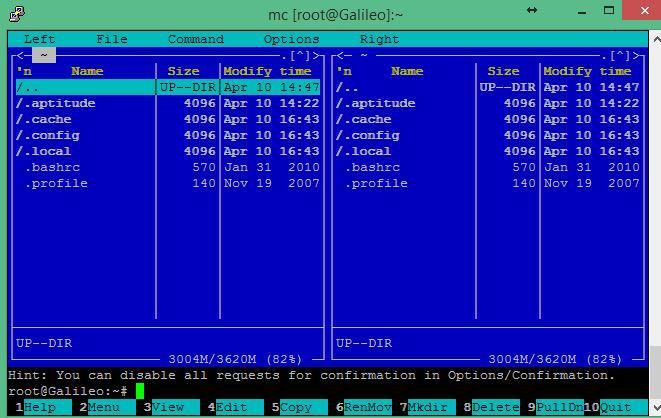Click left panel sort indicator 'n
This screenshot has width=661, height=418.
(x=24, y=71)
